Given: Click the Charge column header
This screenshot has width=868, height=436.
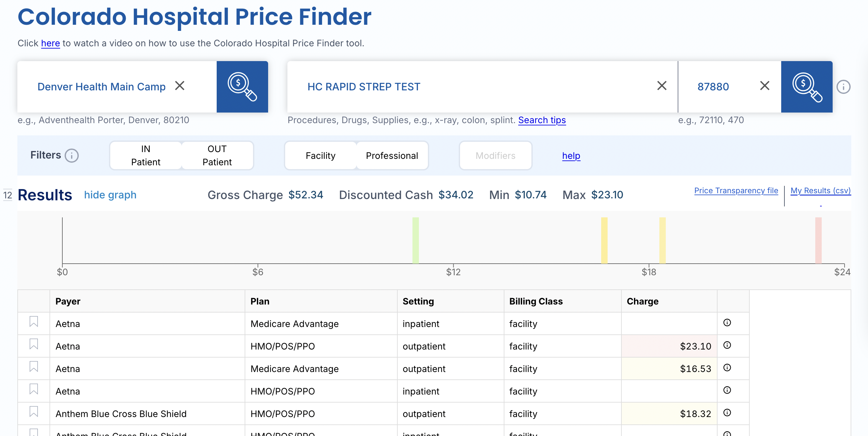Looking at the screenshot, I should point(642,301).
